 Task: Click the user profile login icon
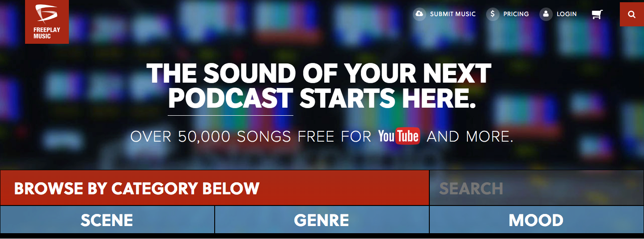click(x=546, y=14)
